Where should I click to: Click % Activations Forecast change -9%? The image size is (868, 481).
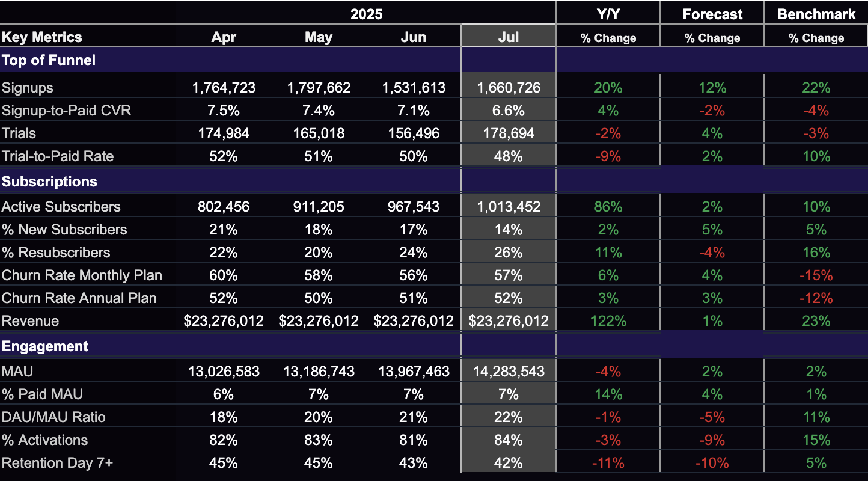(712, 440)
